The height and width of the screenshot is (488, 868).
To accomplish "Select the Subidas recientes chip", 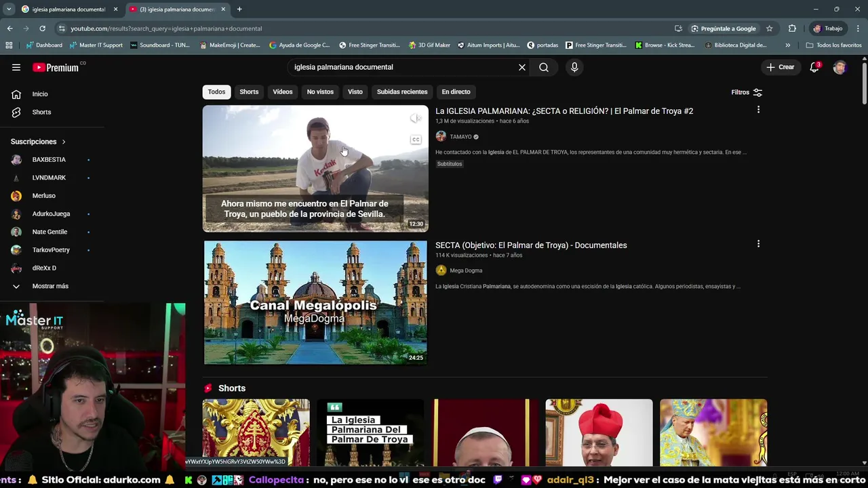I will pyautogui.click(x=402, y=91).
